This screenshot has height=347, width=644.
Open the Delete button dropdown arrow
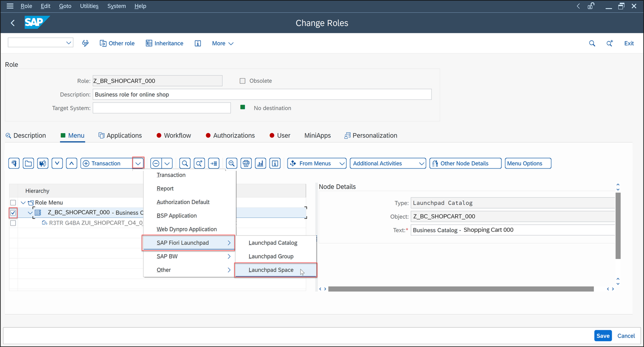tap(167, 163)
